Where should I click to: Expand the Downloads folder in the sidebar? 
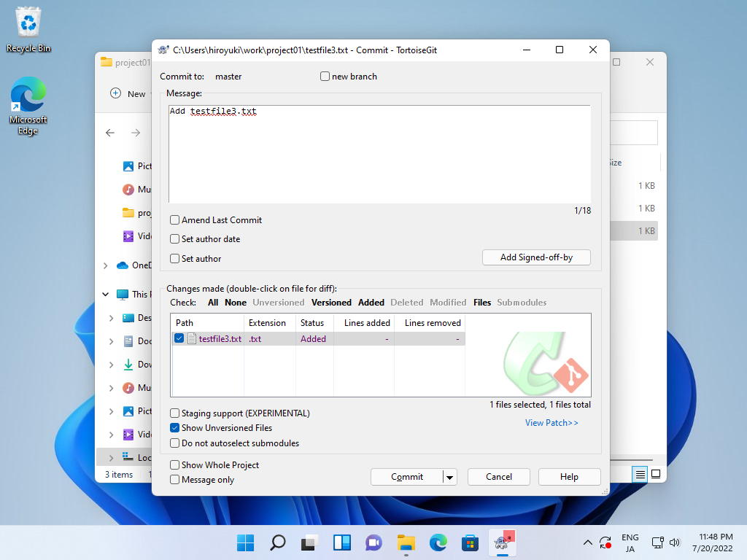(x=110, y=364)
